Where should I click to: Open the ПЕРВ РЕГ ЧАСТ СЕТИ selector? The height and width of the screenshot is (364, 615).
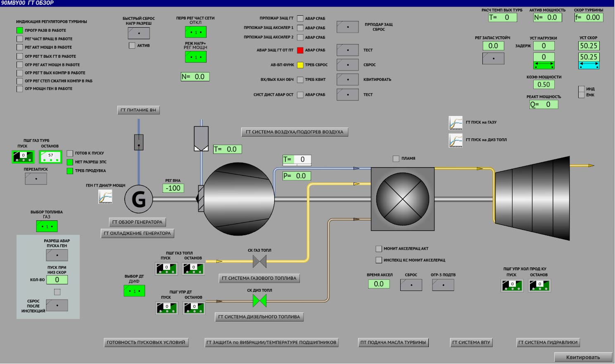(196, 32)
